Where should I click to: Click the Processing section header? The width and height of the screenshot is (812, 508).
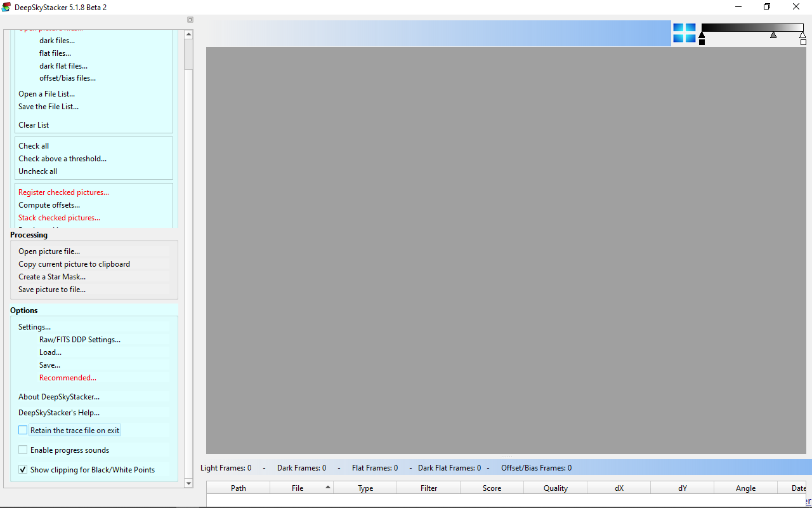tap(29, 235)
